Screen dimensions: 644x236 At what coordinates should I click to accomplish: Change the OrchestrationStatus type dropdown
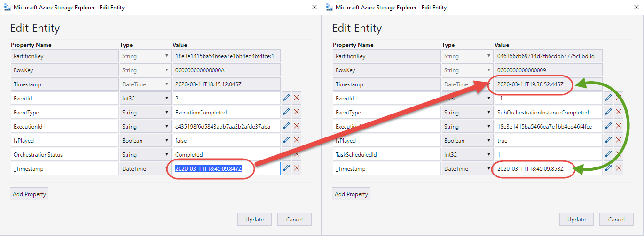[x=145, y=154]
